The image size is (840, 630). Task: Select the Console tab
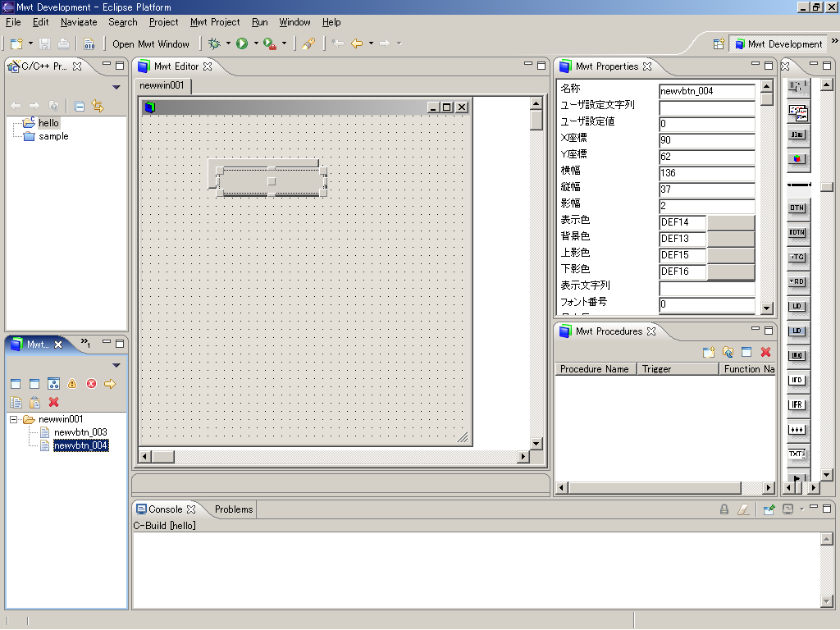pos(166,509)
